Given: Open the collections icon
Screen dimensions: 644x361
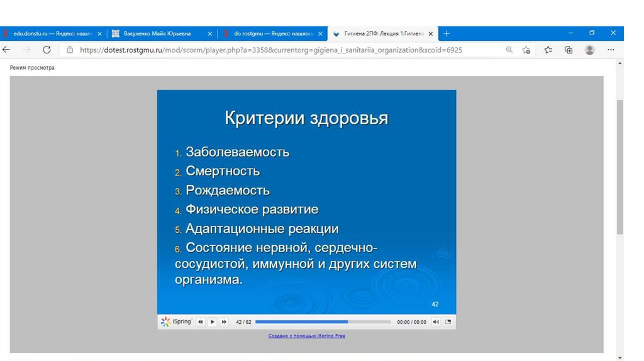Looking at the screenshot, I should tap(569, 50).
